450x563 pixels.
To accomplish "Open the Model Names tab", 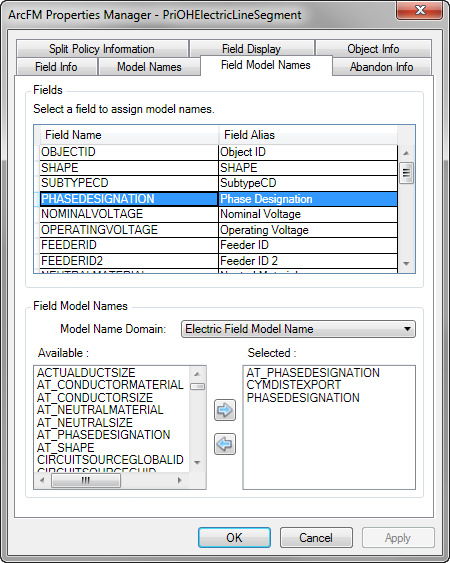I will [149, 67].
